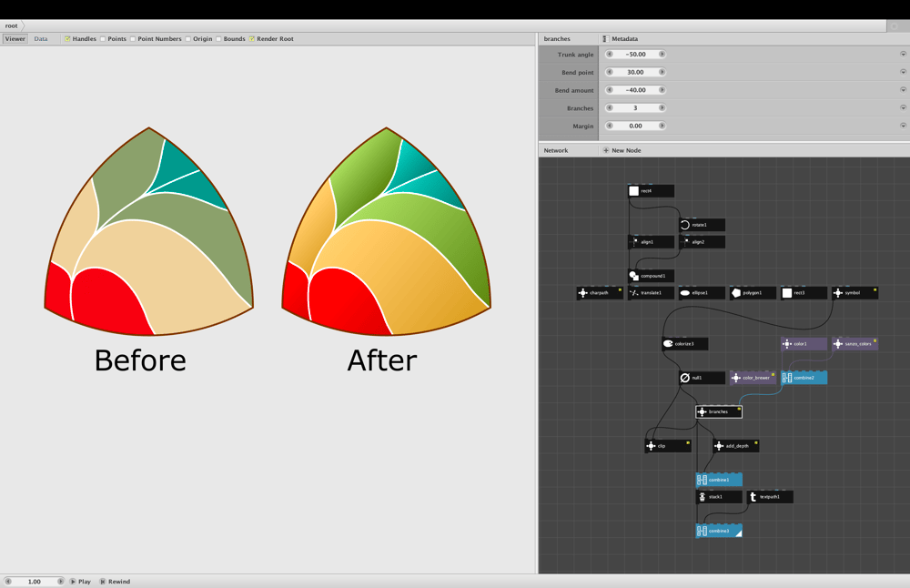Click the Trunk angle value field
Screen dimensions: 910x588
pyautogui.click(x=635, y=54)
